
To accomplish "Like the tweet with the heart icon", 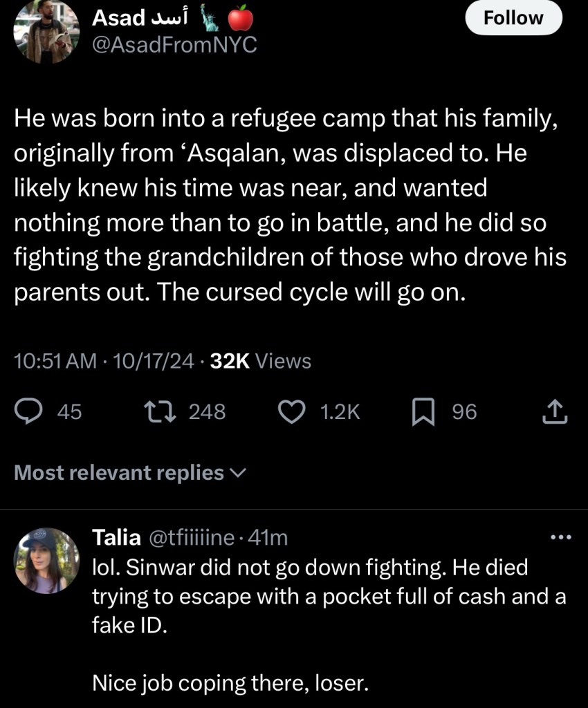I will [x=291, y=412].
